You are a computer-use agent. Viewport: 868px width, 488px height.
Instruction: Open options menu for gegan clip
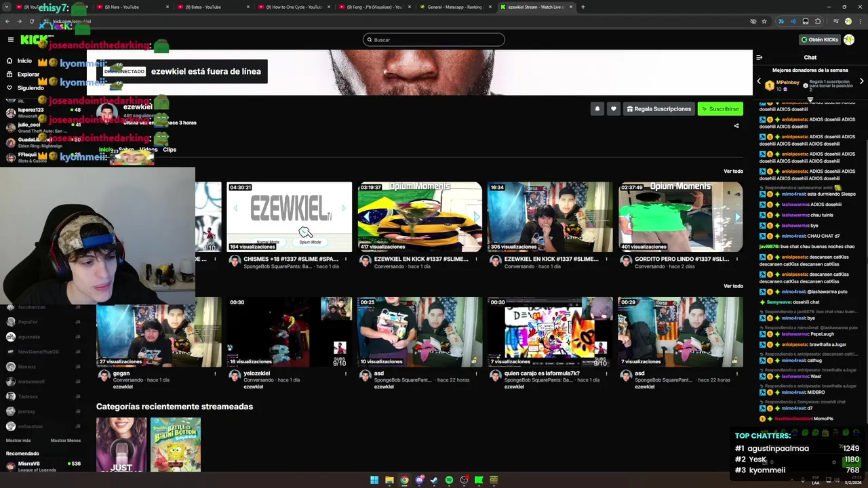click(216, 373)
